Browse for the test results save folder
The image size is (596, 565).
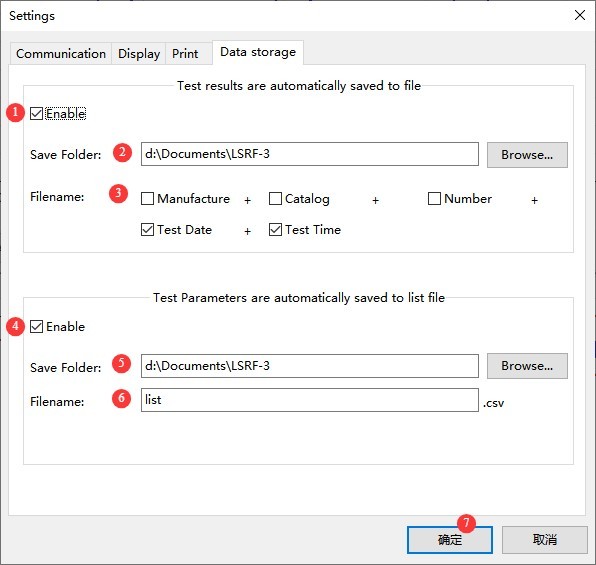pyautogui.click(x=527, y=155)
